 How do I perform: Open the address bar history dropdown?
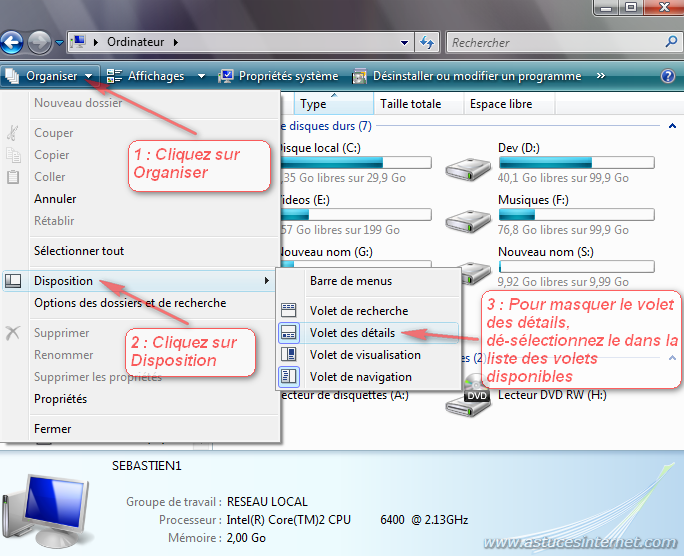pyautogui.click(x=404, y=42)
